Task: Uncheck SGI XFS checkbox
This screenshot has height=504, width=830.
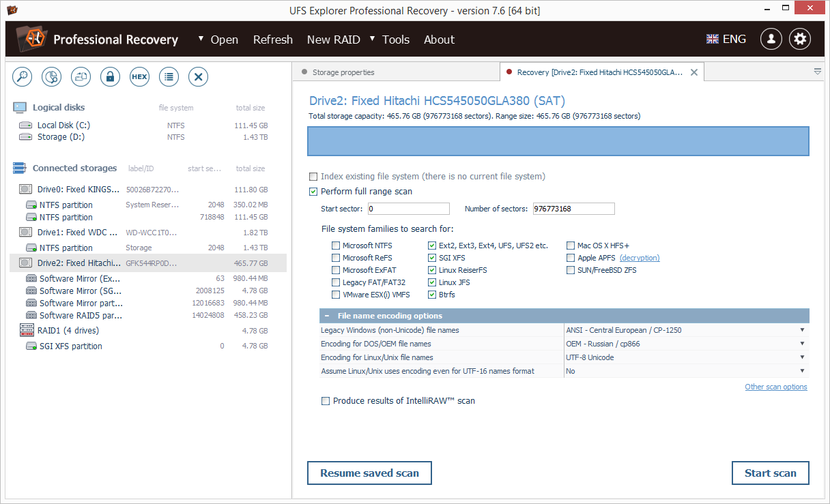Action: click(x=432, y=258)
